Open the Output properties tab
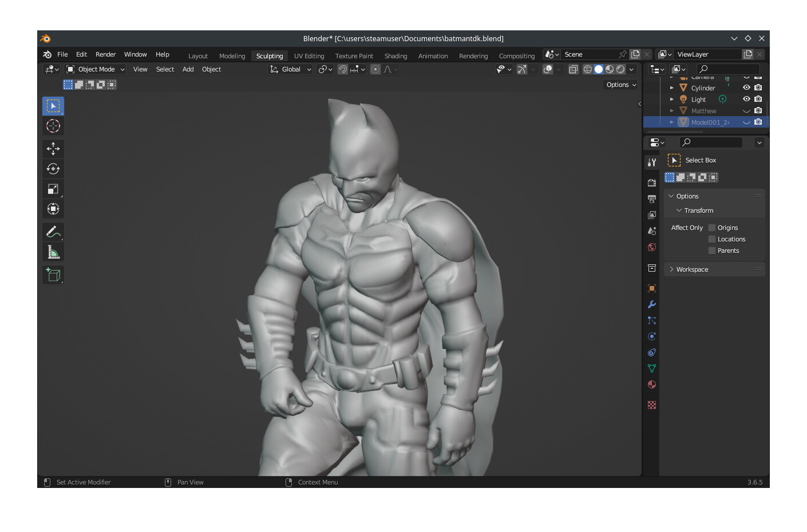 [652, 199]
